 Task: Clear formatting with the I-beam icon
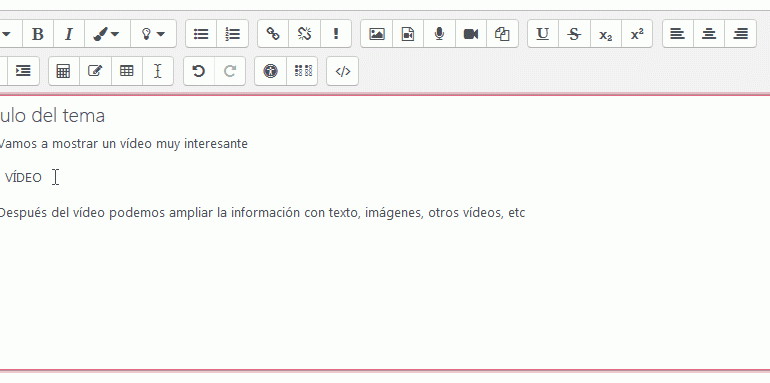(x=158, y=71)
